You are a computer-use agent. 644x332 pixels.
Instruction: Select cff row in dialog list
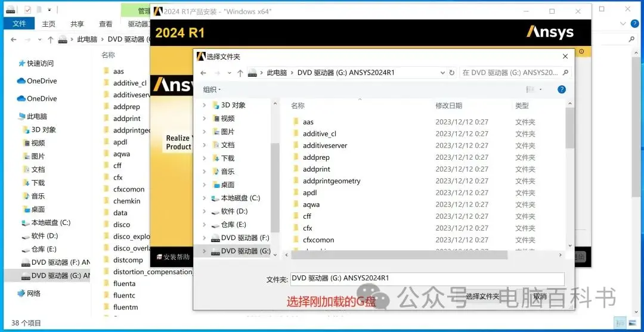[427, 216]
